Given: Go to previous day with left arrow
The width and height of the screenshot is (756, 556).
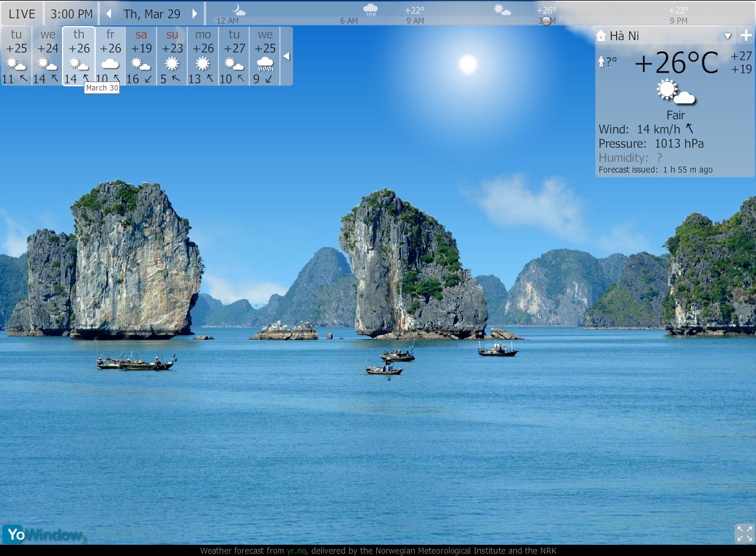Looking at the screenshot, I should click(x=109, y=14).
